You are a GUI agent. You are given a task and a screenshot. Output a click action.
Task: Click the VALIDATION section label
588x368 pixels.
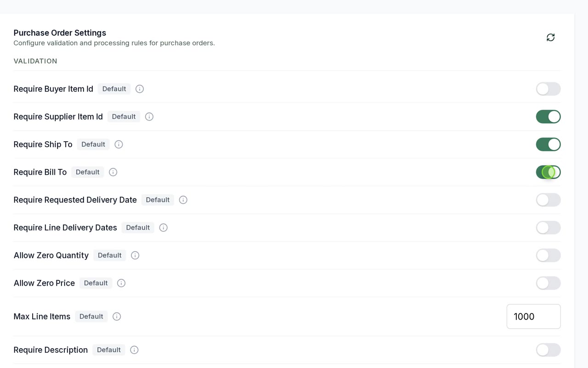click(x=35, y=61)
